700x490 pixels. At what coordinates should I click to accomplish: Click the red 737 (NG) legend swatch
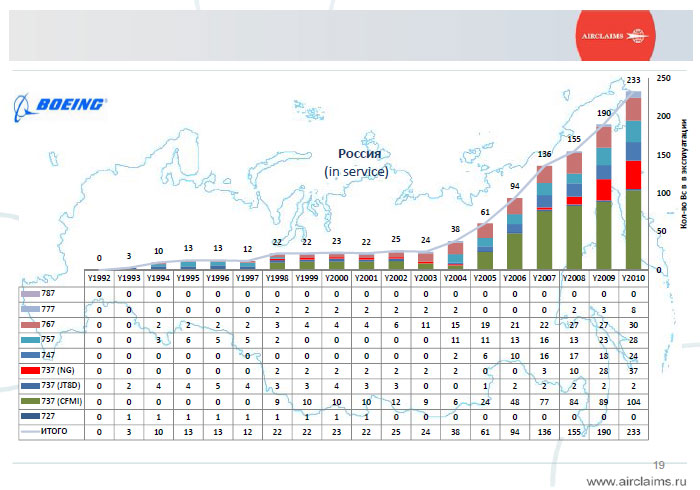click(30, 370)
